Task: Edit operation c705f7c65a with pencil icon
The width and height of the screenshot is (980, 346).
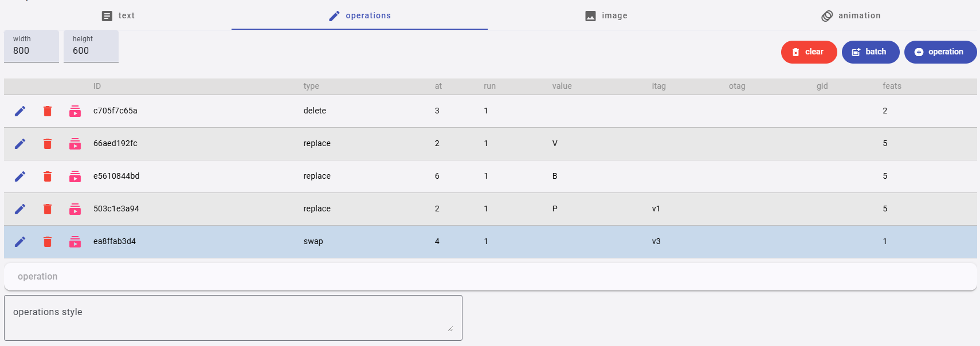Action: 20,111
